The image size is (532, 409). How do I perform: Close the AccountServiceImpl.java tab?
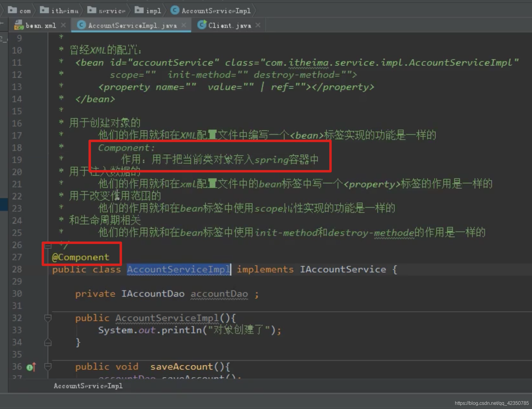coord(184,25)
